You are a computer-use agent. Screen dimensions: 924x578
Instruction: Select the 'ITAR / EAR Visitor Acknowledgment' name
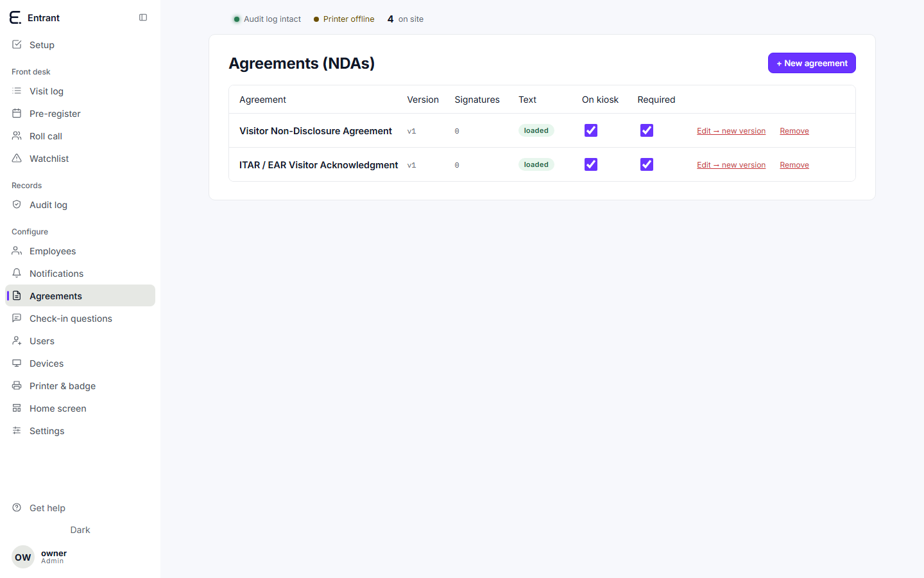(319, 165)
